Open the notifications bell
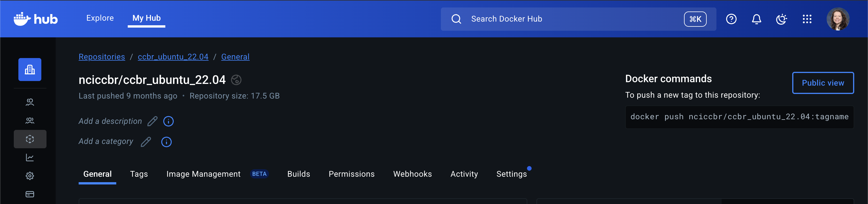Viewport: 868px width, 204px height. point(756,19)
